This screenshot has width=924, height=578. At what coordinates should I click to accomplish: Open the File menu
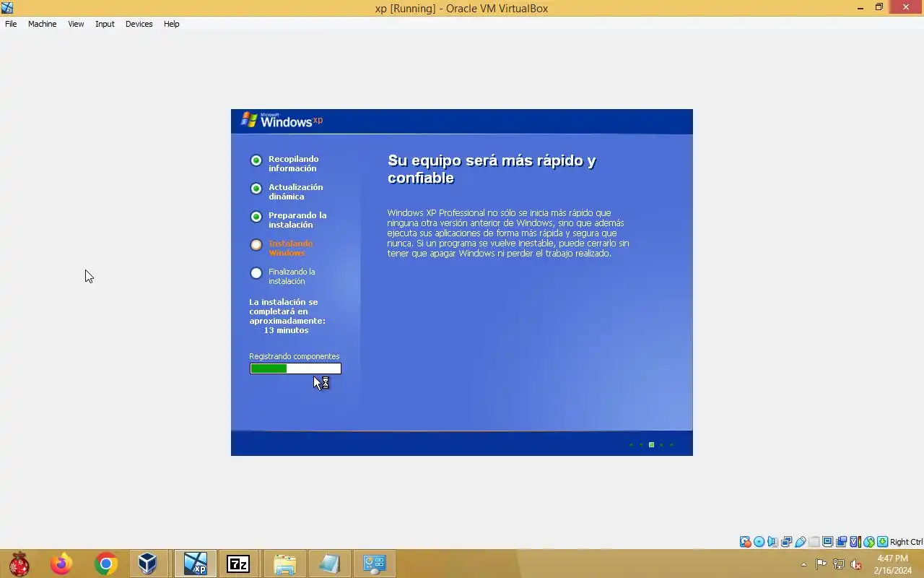click(x=11, y=24)
